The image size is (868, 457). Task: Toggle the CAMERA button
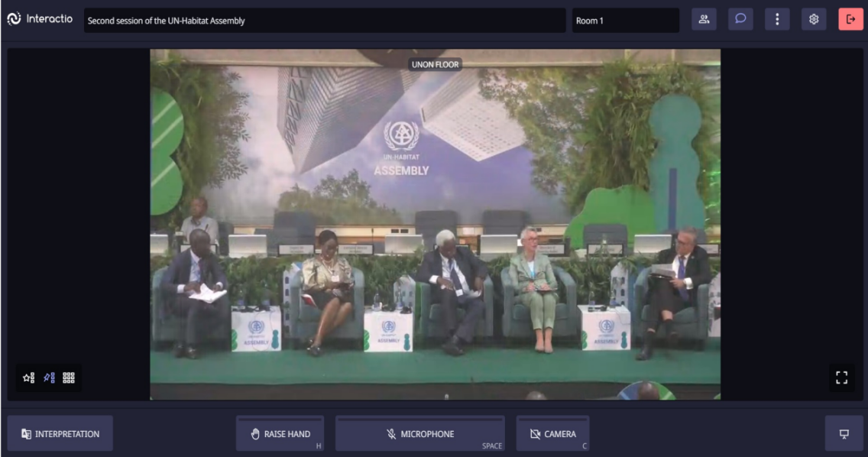[x=552, y=434]
